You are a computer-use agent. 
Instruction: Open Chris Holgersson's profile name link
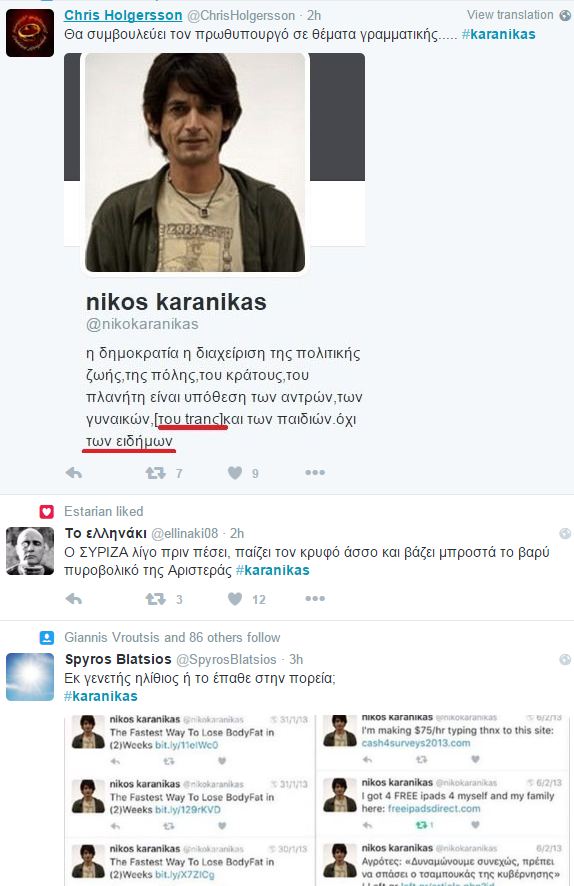coord(123,15)
